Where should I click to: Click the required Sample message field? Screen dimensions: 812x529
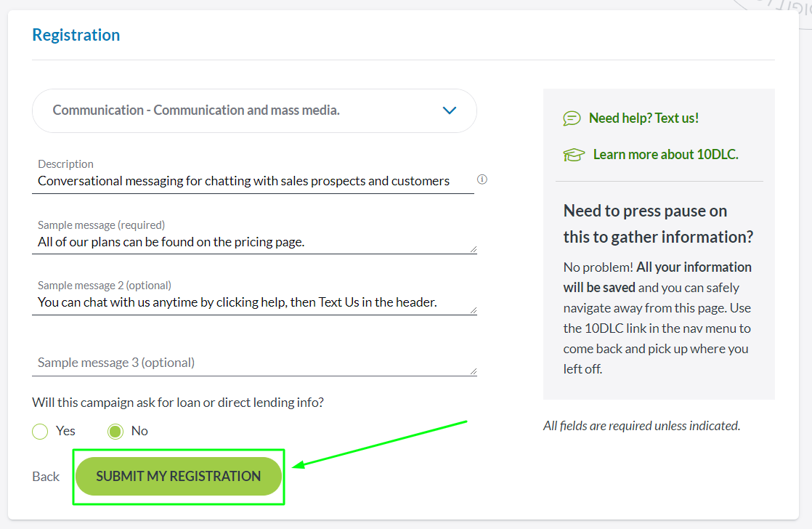[x=254, y=241]
